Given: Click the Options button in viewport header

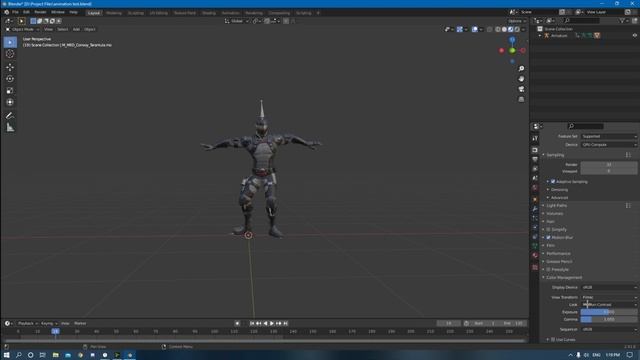Looking at the screenshot, I should pos(517,21).
